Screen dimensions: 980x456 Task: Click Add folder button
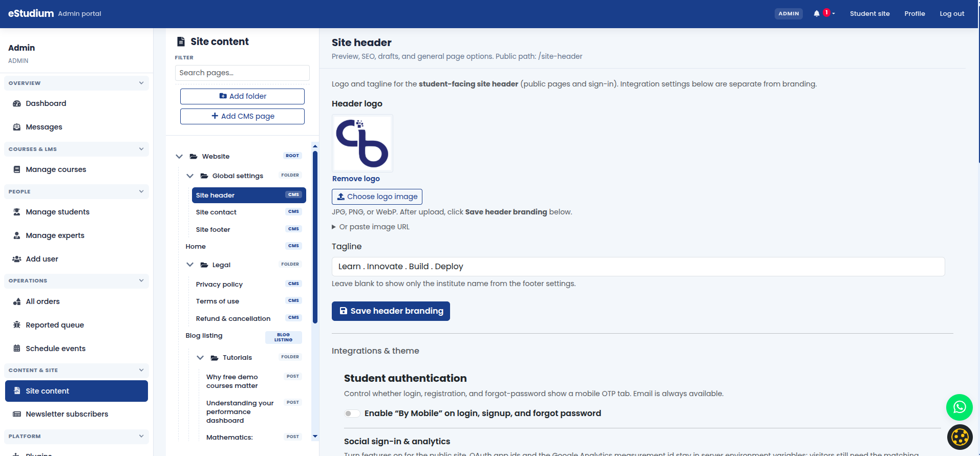(x=242, y=96)
